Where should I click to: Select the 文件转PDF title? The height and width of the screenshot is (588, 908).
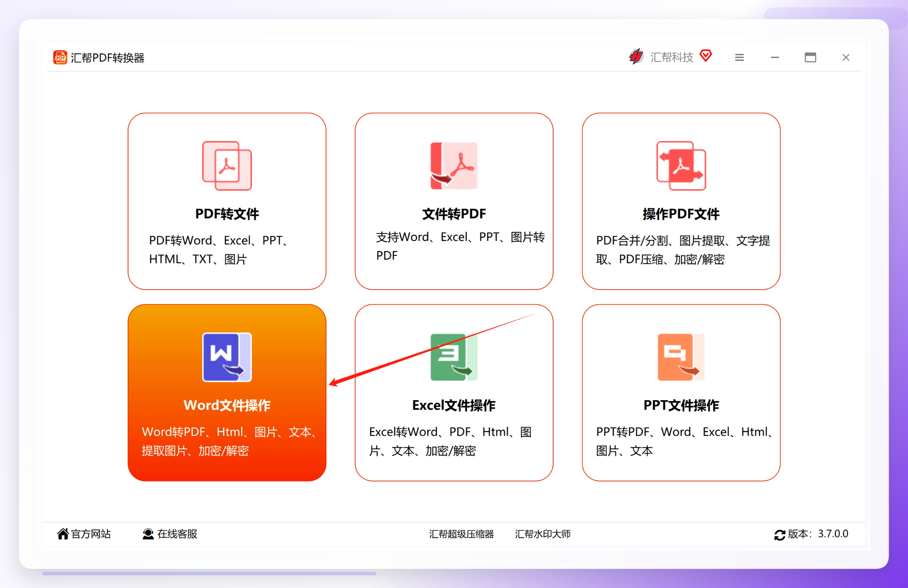pyautogui.click(x=454, y=214)
